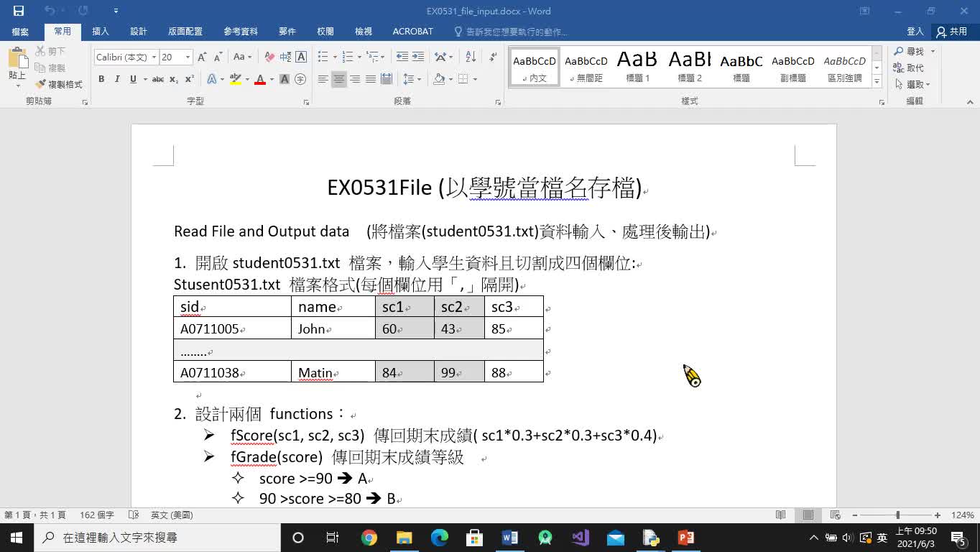
Task: Decrease paragraph indent
Action: coord(402,57)
